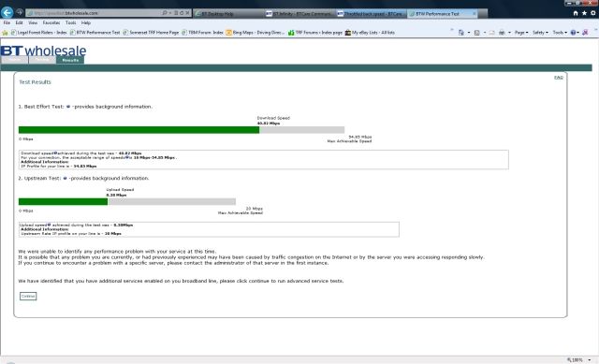Open the Safety dropdown menu

click(x=540, y=33)
